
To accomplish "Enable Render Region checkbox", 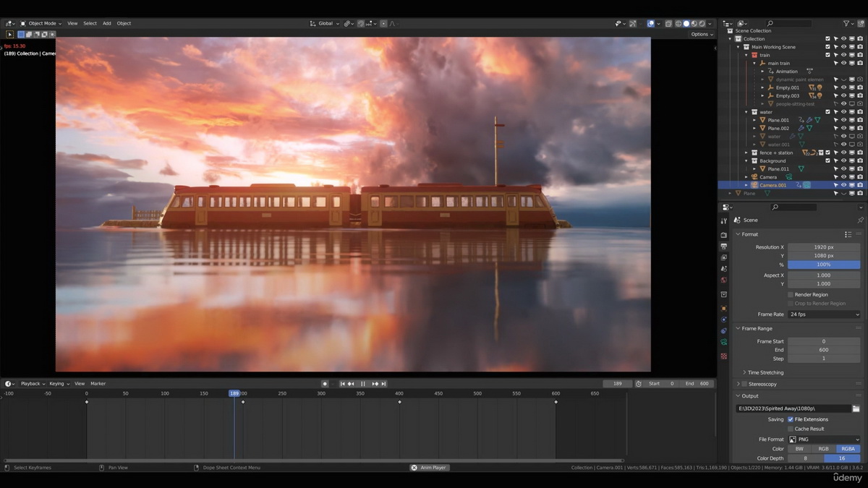I will [791, 294].
